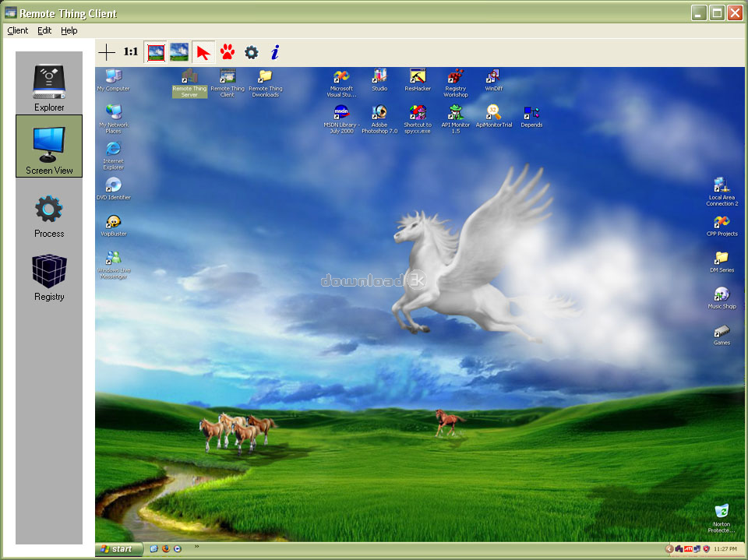Click the borderless landscape picture toolbar button
The image size is (748, 560).
pos(179,52)
